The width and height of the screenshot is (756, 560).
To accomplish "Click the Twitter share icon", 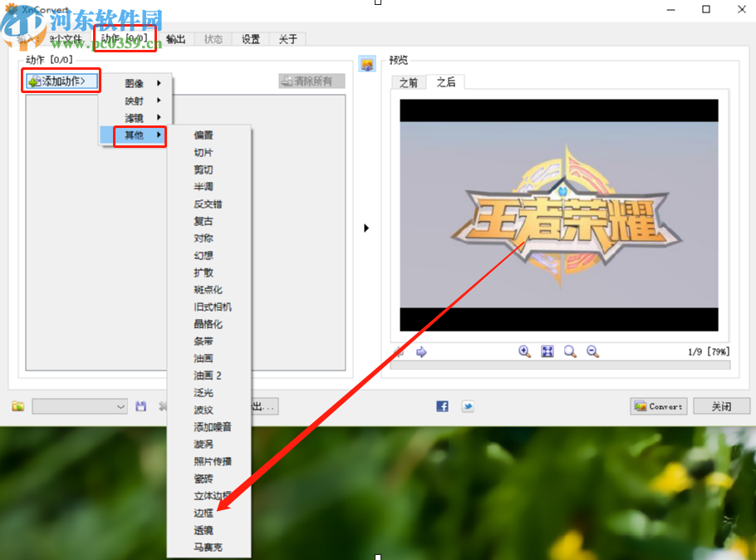I will pos(467,406).
